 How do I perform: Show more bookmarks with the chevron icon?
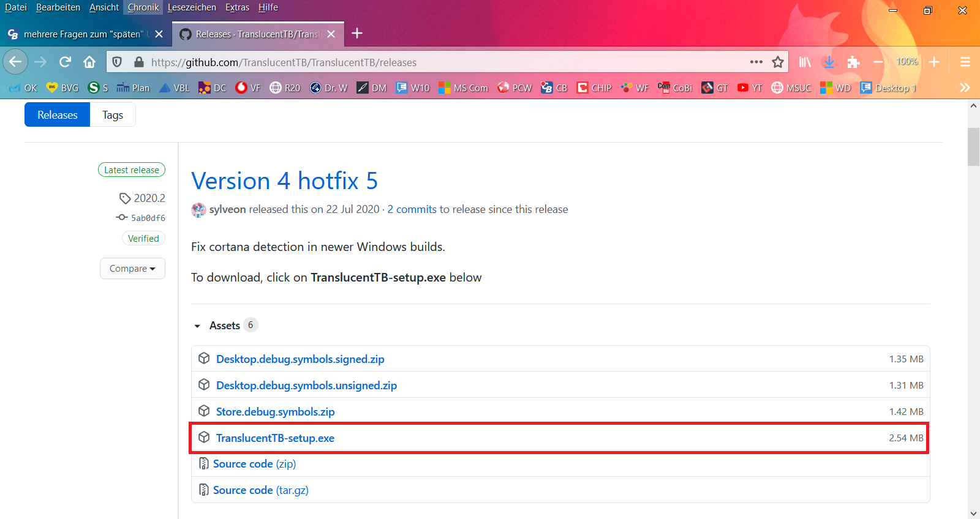(x=965, y=88)
